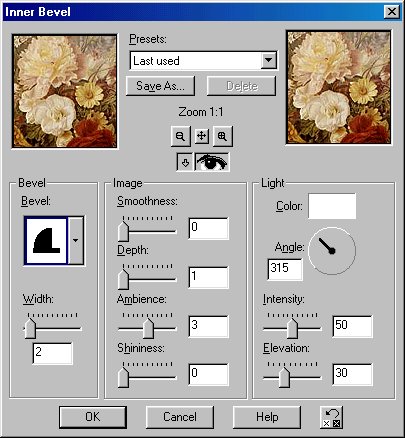
Task: Click the Shininess slider handle
Action: 123,377
